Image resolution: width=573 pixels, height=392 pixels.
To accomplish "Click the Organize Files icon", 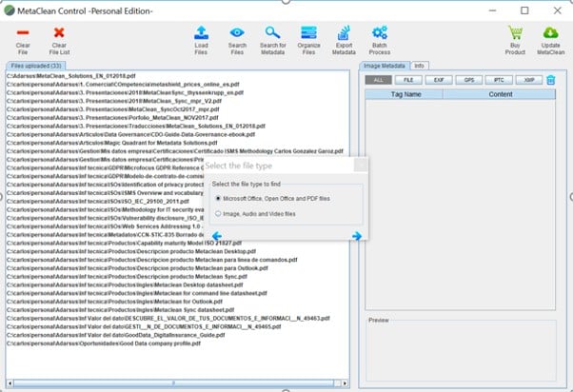I will 308,32.
